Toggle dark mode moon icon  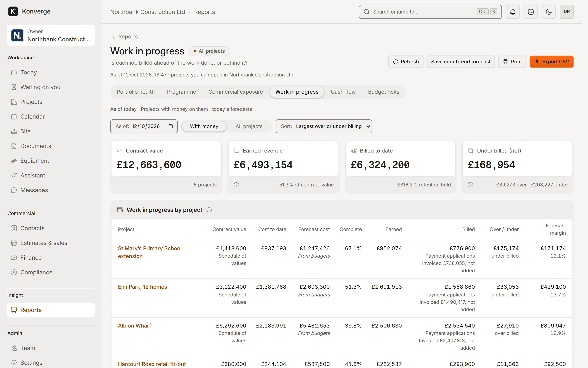click(x=549, y=12)
